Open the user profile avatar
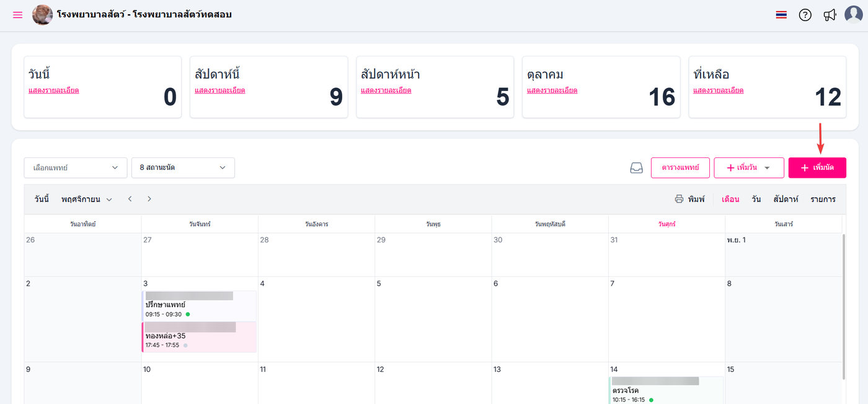This screenshot has width=868, height=404. (854, 14)
